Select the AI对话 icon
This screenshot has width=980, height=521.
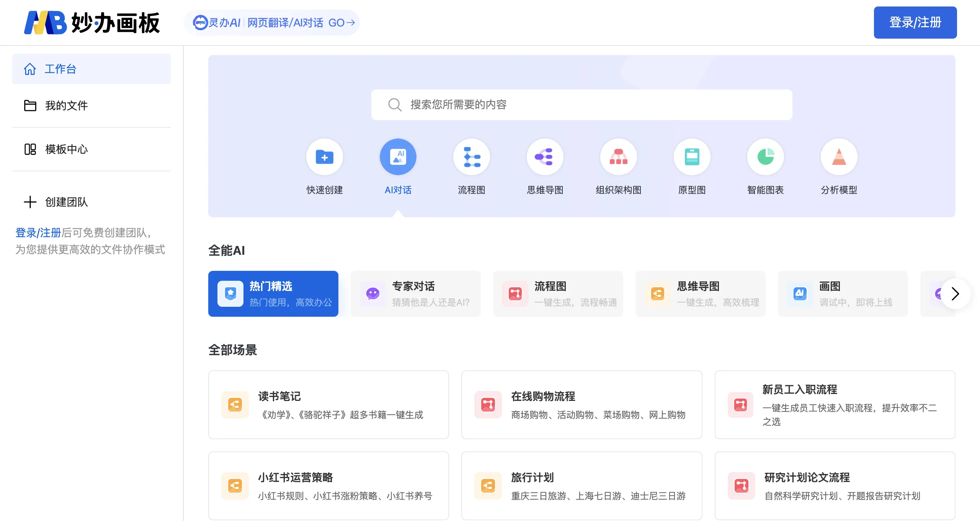pyautogui.click(x=398, y=157)
